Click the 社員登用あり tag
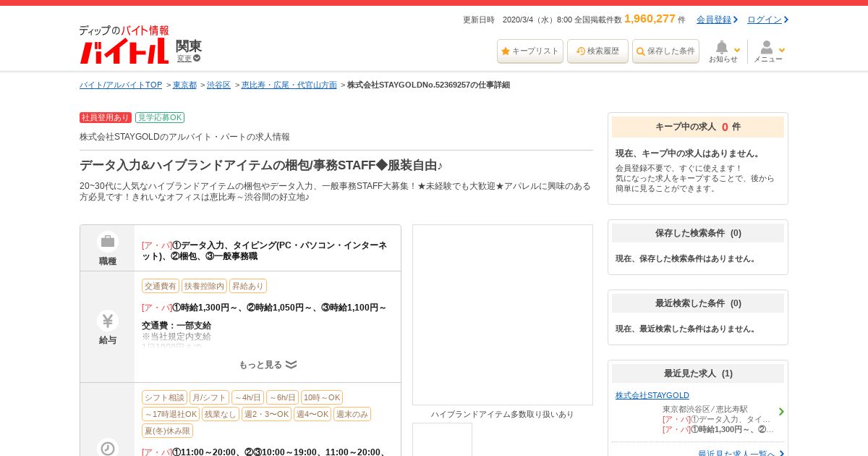 (106, 117)
